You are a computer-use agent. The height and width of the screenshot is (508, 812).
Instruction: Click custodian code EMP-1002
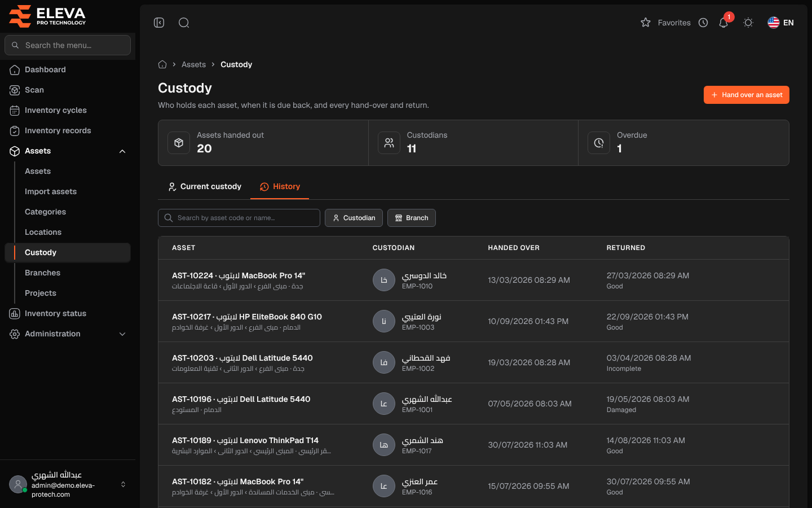[x=418, y=369]
